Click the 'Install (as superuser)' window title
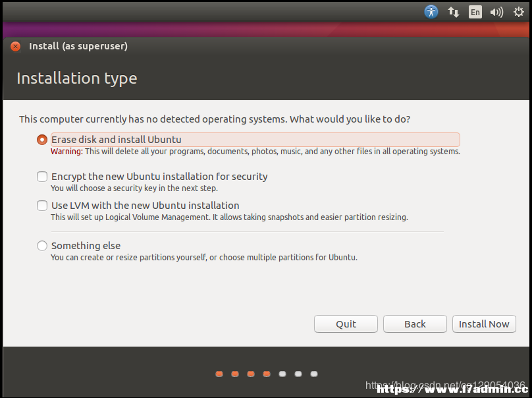 pos(78,46)
